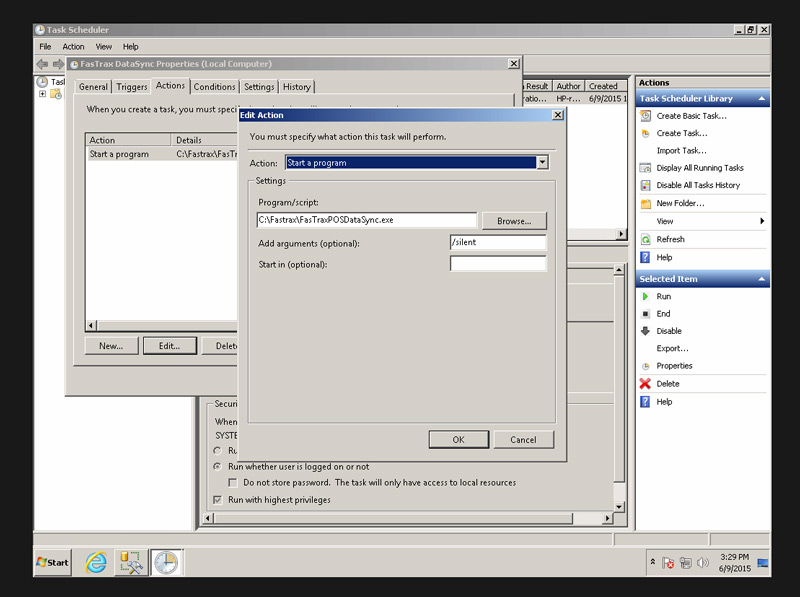Select 'Run whether user is logged on or not'

(x=217, y=466)
